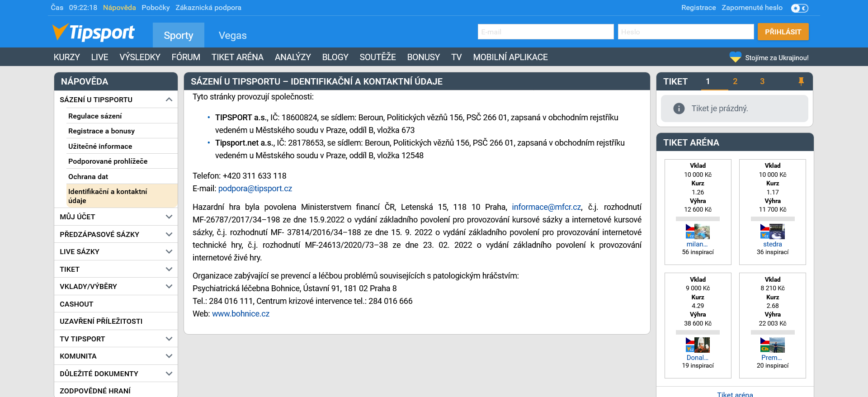This screenshot has height=397, width=868.
Task: Open the Nápověda link in top bar
Action: (x=119, y=8)
